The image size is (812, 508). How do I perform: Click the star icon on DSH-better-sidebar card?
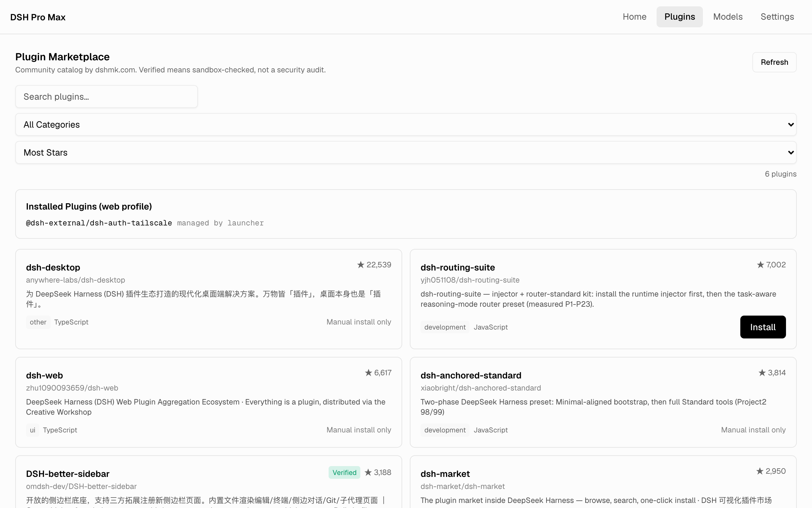368,472
